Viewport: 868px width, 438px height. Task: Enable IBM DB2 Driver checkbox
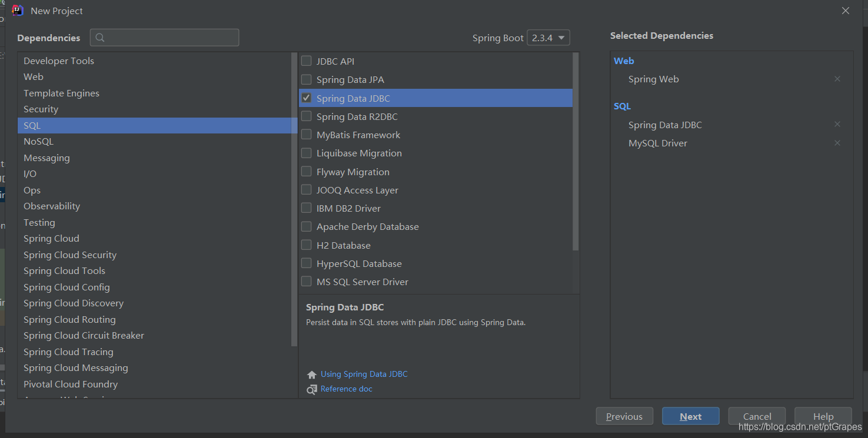pyautogui.click(x=306, y=208)
